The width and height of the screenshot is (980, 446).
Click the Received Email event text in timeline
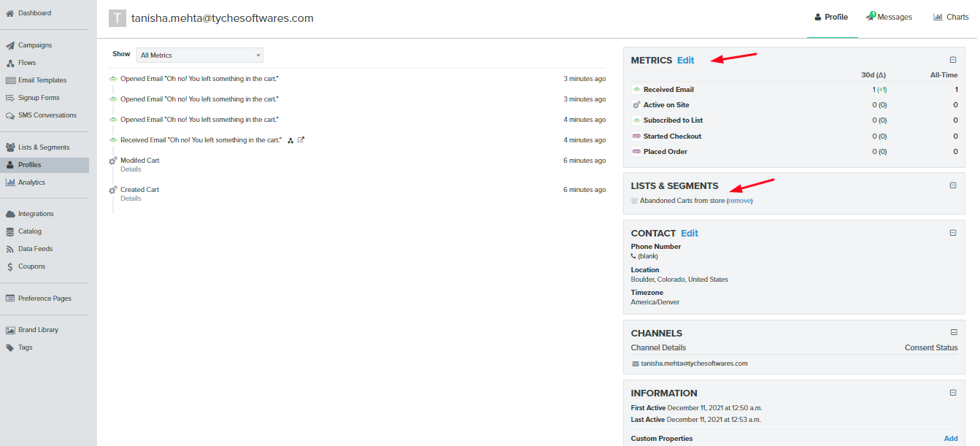(201, 140)
